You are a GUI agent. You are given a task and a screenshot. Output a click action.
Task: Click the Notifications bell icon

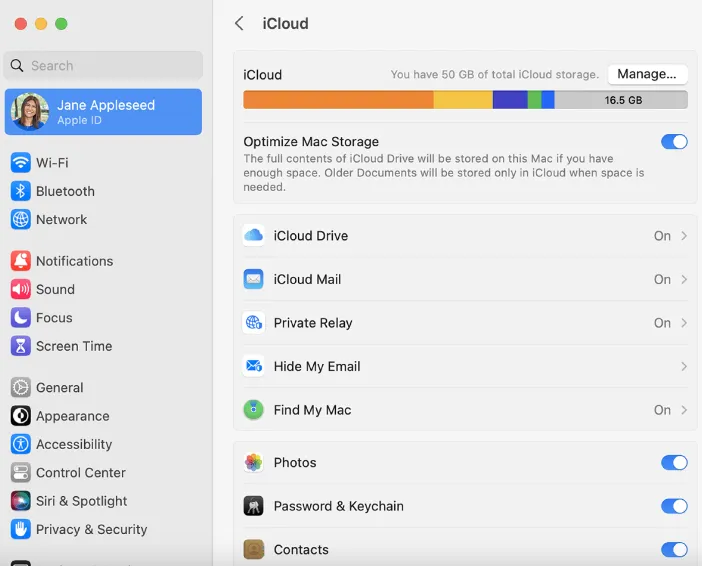click(21, 261)
